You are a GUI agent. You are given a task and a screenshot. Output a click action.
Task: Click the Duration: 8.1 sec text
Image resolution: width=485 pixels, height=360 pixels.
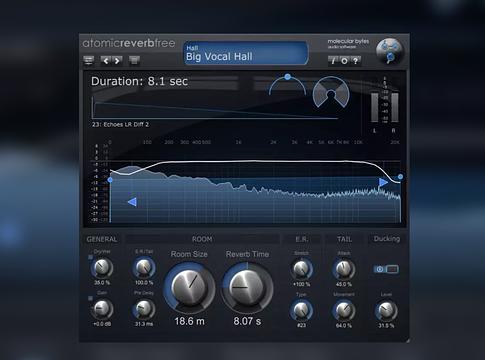tap(139, 81)
